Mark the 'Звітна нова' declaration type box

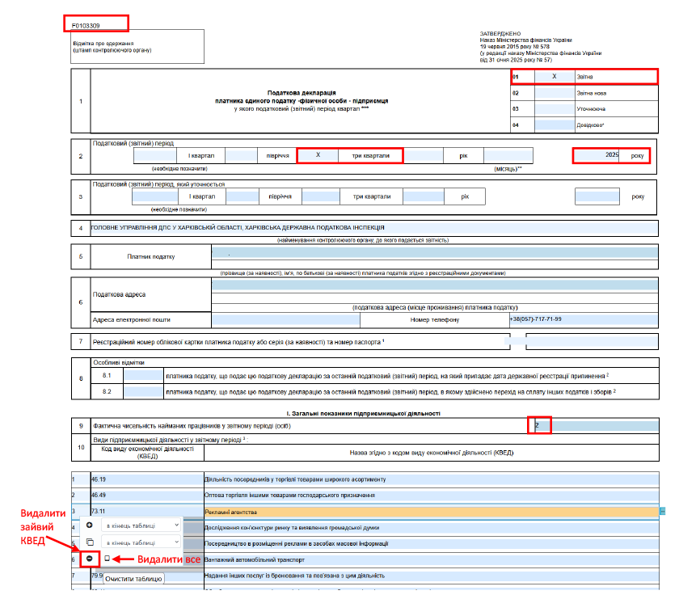tap(555, 93)
